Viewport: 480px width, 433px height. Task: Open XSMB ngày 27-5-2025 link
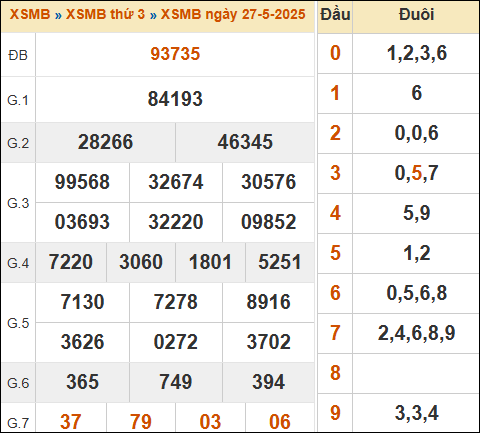point(233,14)
